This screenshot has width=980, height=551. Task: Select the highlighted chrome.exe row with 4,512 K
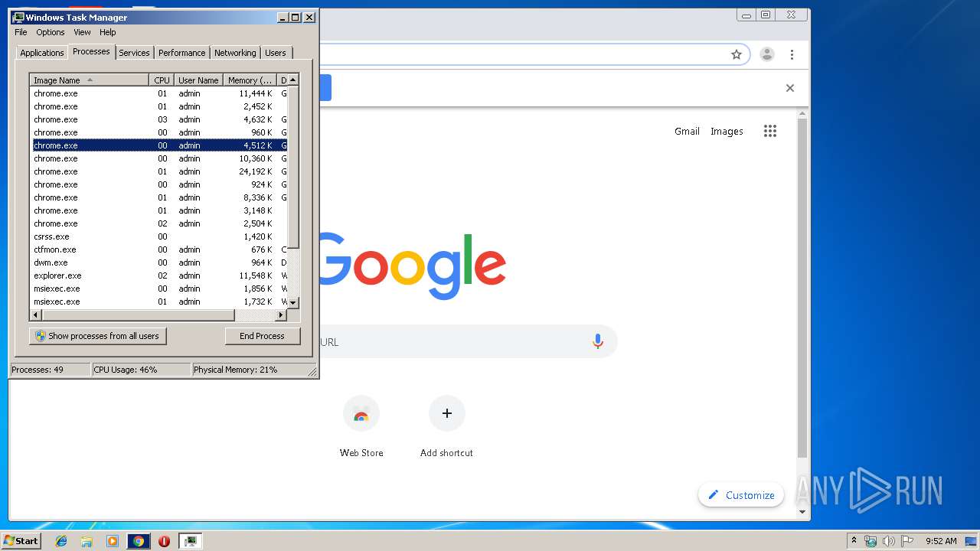pos(158,145)
